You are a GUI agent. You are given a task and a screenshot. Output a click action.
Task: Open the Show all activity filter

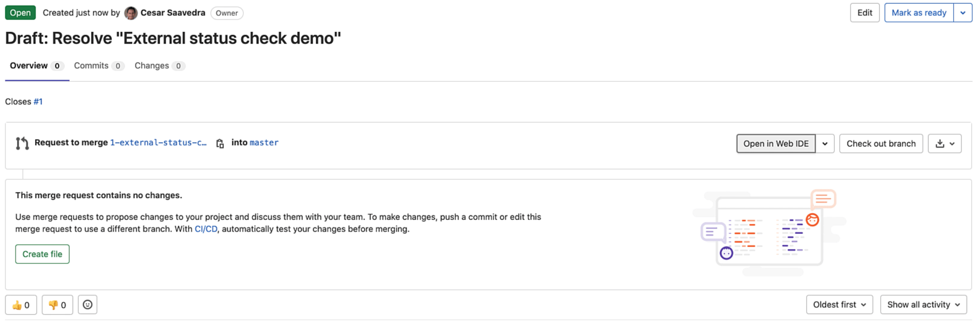pos(923,305)
